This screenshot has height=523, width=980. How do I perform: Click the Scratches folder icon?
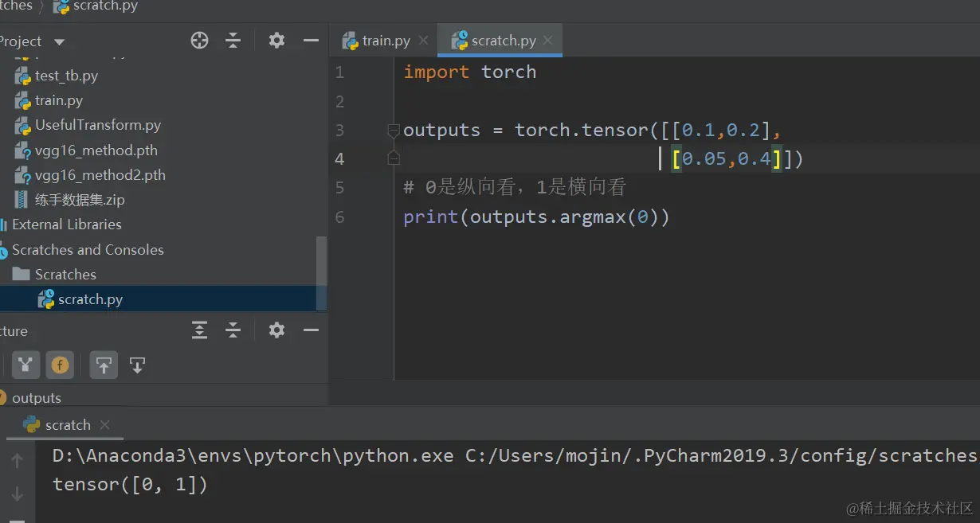point(22,274)
